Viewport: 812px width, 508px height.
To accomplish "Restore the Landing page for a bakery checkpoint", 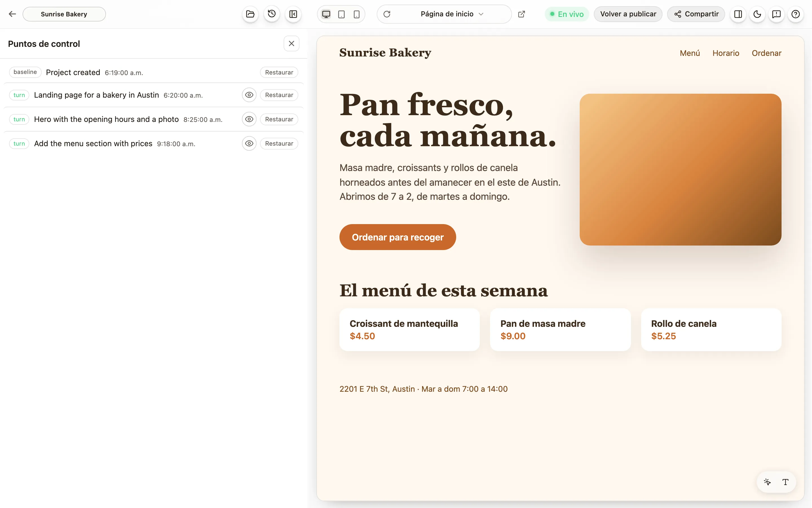I will (x=279, y=95).
